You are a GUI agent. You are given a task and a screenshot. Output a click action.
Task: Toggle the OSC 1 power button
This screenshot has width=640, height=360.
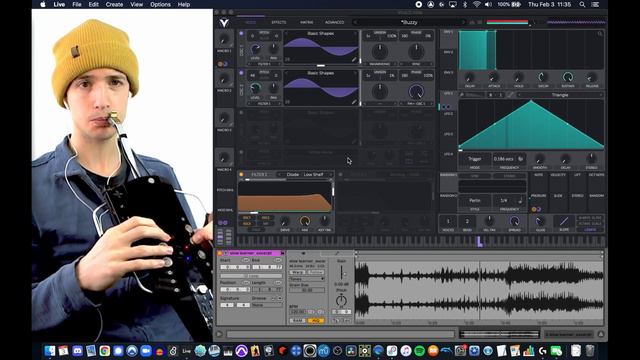point(241,33)
